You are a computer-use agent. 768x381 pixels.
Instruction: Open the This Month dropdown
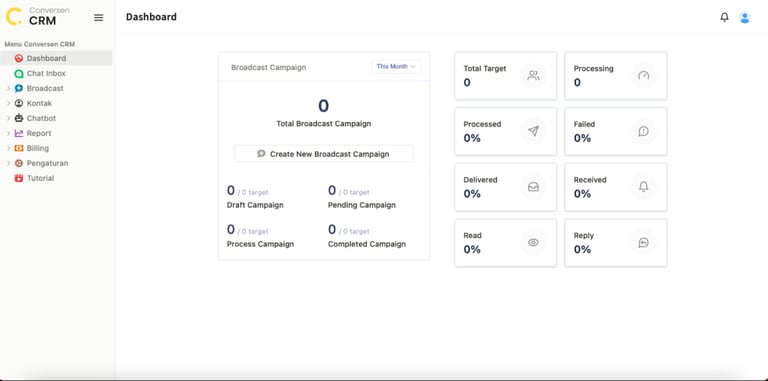tap(396, 67)
